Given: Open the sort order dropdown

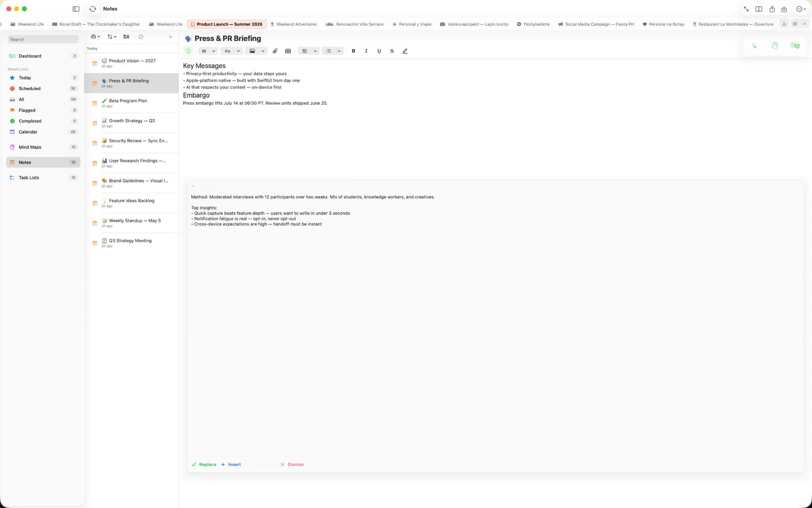Looking at the screenshot, I should click(112, 37).
